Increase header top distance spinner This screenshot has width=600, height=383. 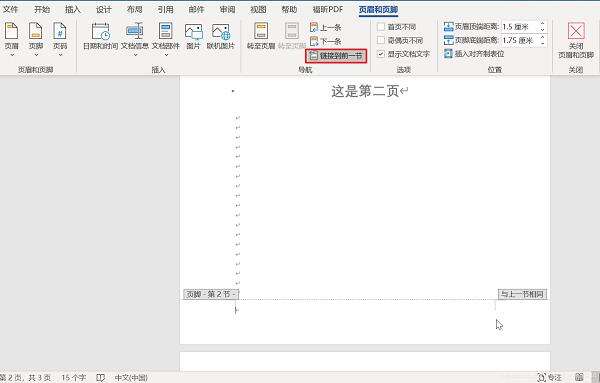(x=543, y=24)
